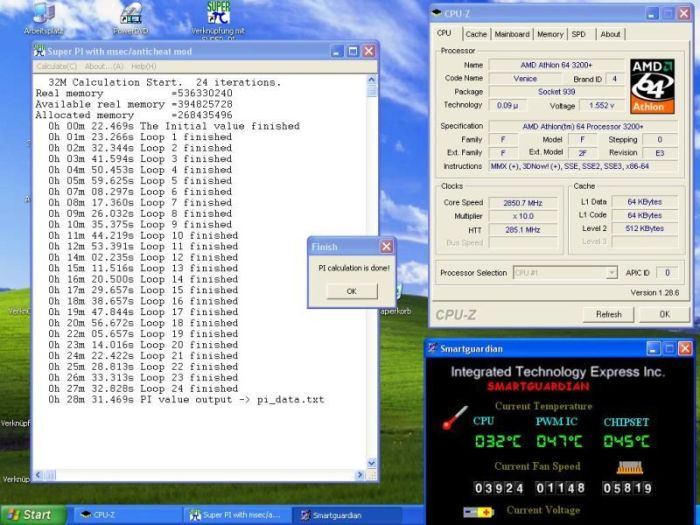Viewport: 700px width, 525px height.
Task: Switch to the Memory tab in CPU-Z
Action: tap(550, 34)
